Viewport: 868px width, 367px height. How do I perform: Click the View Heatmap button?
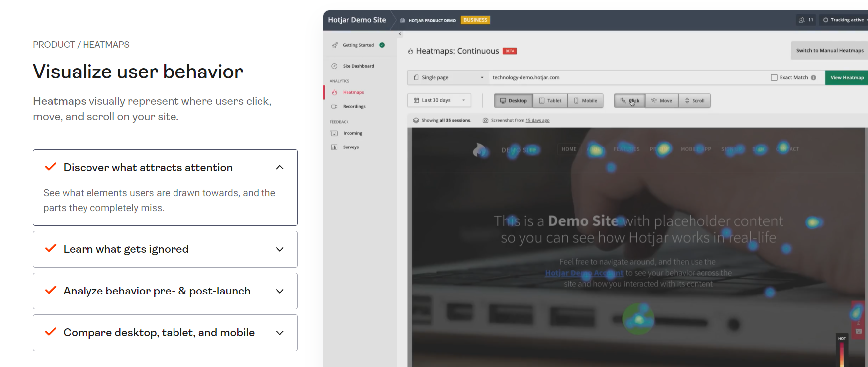(x=847, y=77)
